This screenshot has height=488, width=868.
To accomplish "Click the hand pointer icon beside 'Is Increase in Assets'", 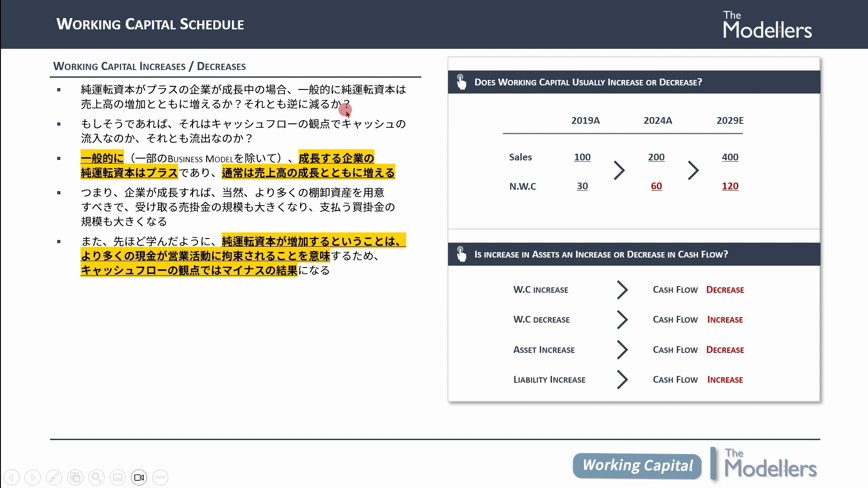I will pos(461,254).
